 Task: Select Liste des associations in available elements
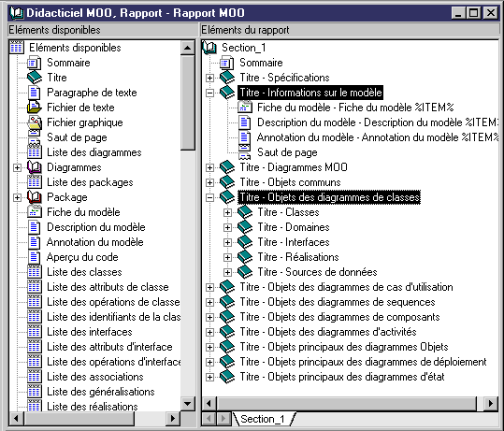[x=95, y=377]
